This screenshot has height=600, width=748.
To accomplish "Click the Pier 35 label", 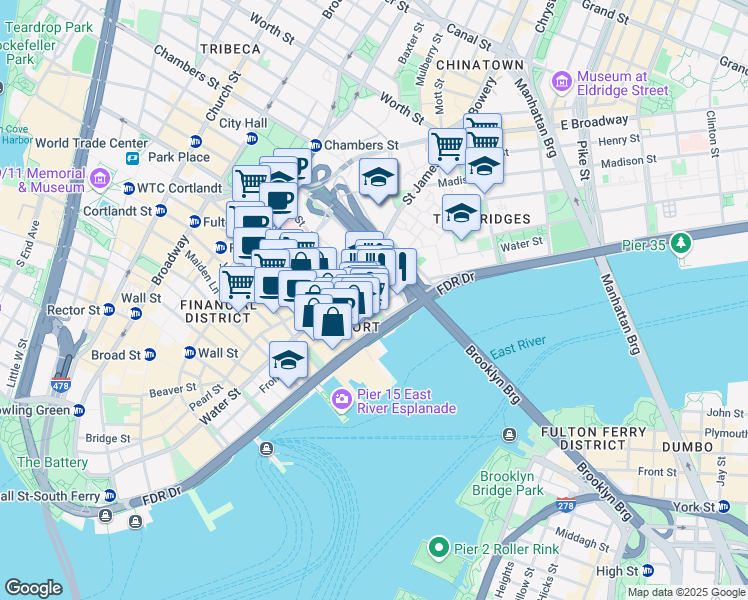I will (x=644, y=245).
